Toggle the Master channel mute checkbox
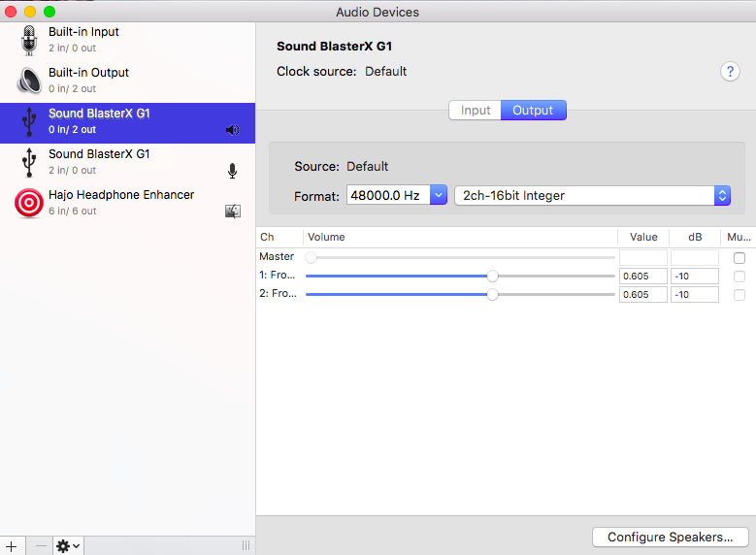Viewport: 756px width, 555px height. tap(740, 258)
